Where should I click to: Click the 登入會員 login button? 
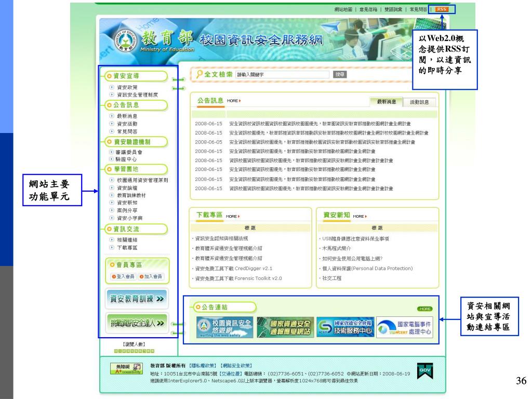click(x=123, y=276)
